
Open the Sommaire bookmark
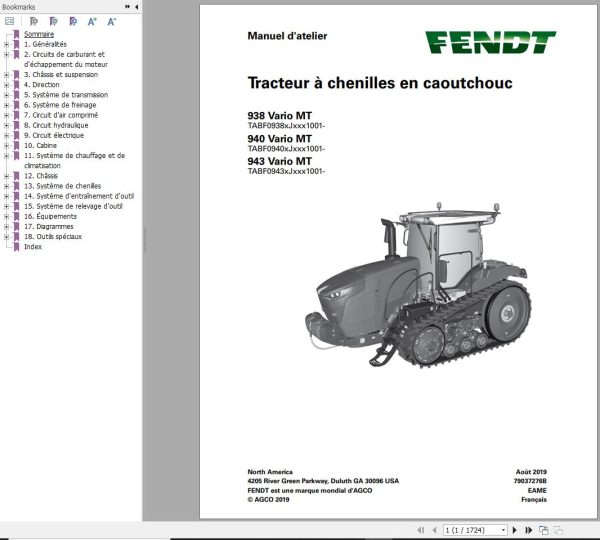[39, 34]
